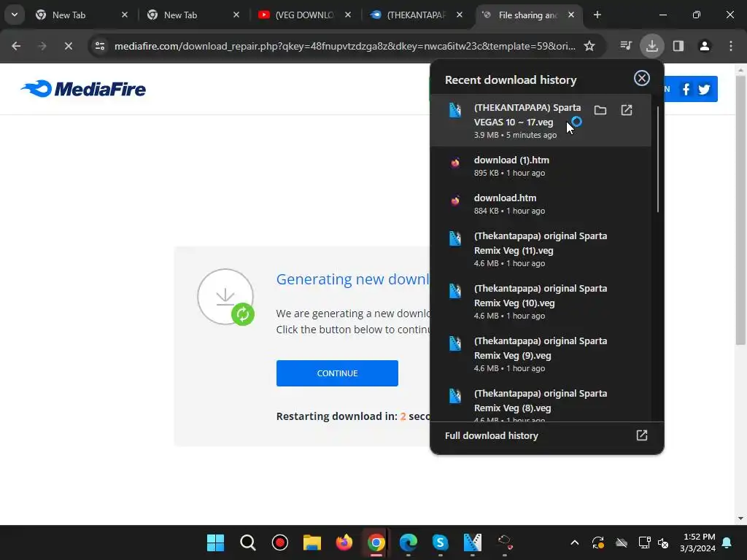
Task: Close the Recent download history popup
Action: point(641,78)
